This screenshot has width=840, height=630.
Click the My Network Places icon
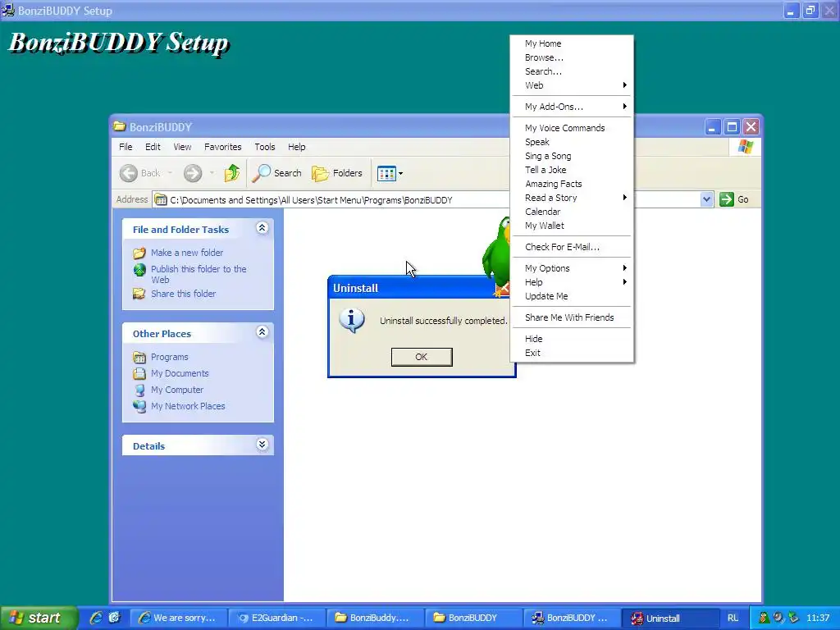[139, 406]
